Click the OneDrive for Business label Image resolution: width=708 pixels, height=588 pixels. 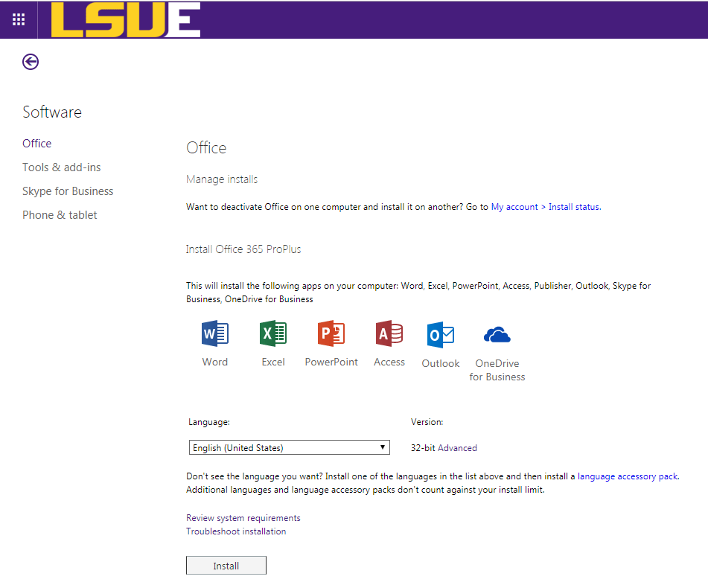tap(497, 371)
